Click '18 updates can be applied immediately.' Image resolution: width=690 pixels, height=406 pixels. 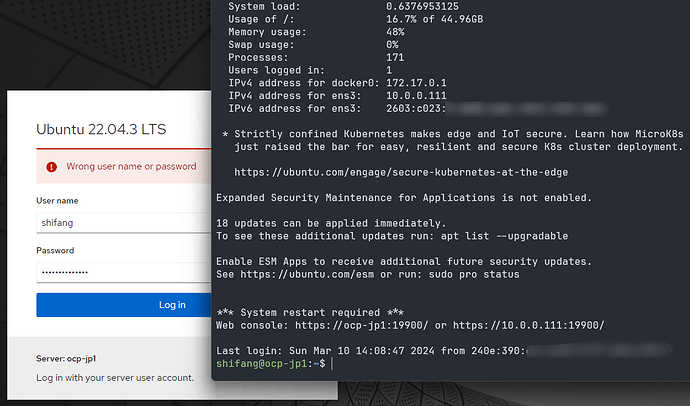pyautogui.click(x=331, y=223)
